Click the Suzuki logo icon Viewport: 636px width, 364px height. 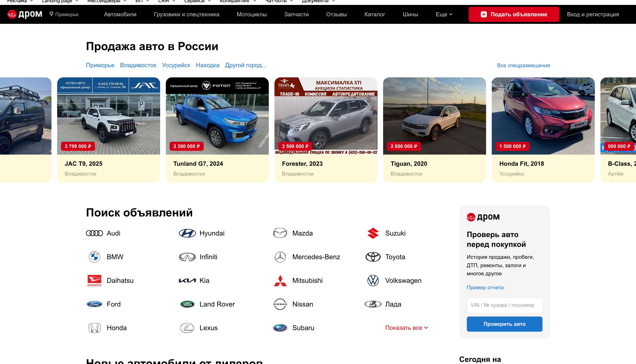[x=373, y=233]
